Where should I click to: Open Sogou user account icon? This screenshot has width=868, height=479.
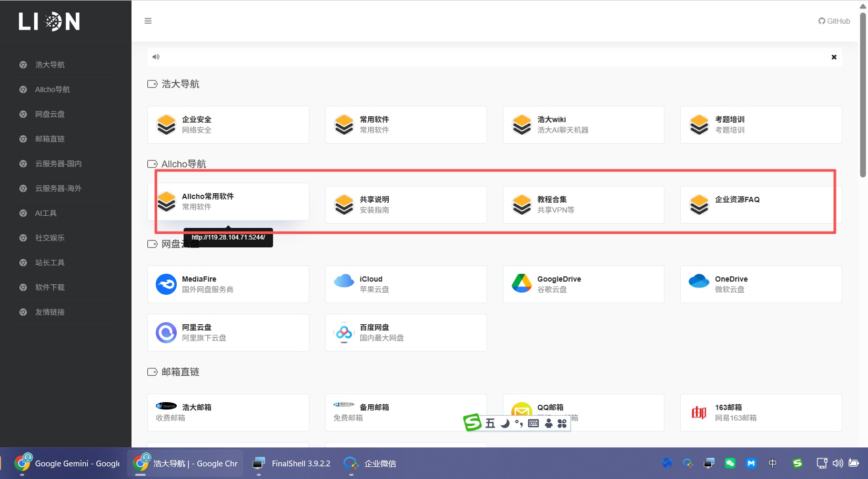coord(549,423)
